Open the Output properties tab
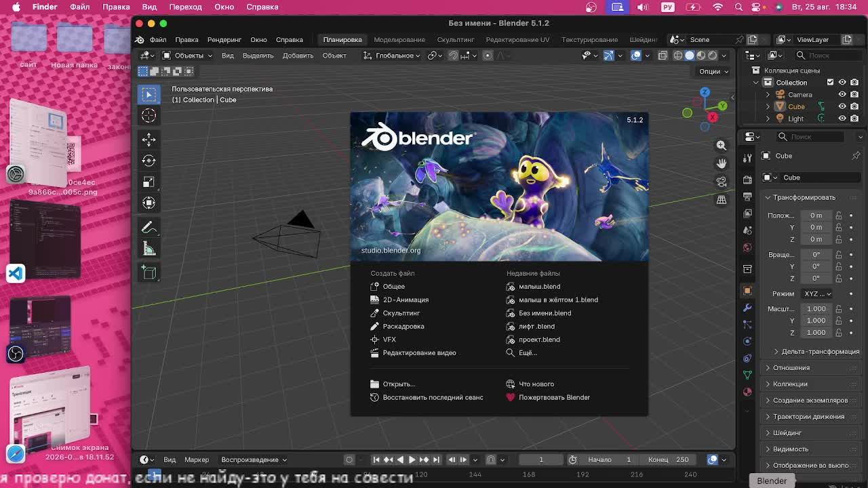868x488 pixels. 747,197
